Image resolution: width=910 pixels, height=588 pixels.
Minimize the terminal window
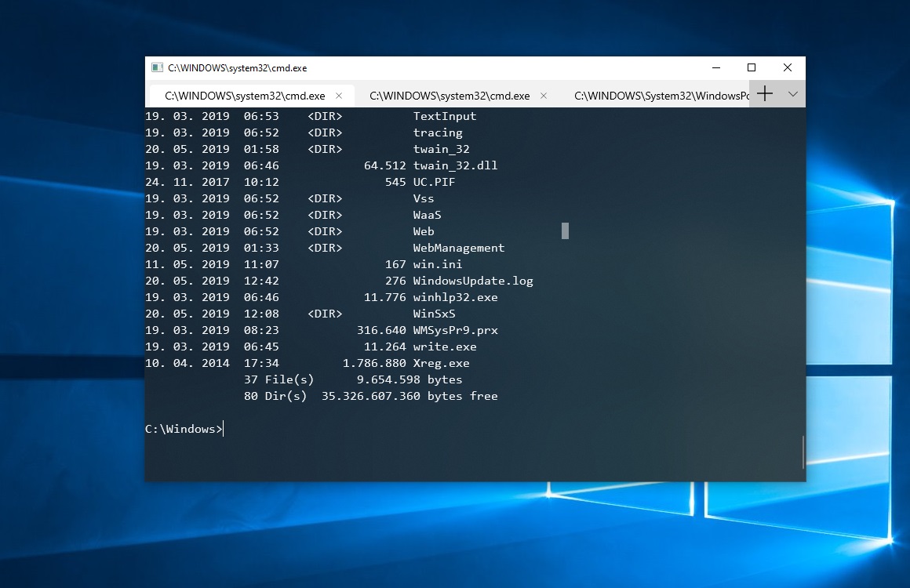(x=715, y=68)
